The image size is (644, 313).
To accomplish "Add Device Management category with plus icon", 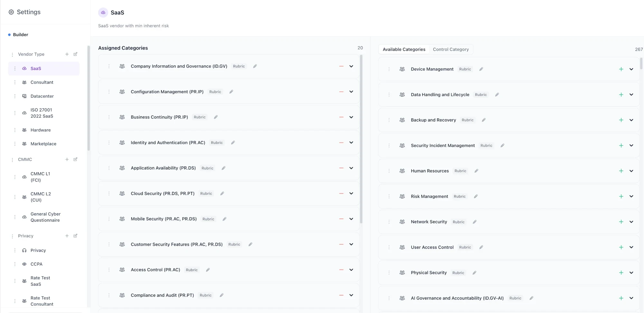I will 621,69.
